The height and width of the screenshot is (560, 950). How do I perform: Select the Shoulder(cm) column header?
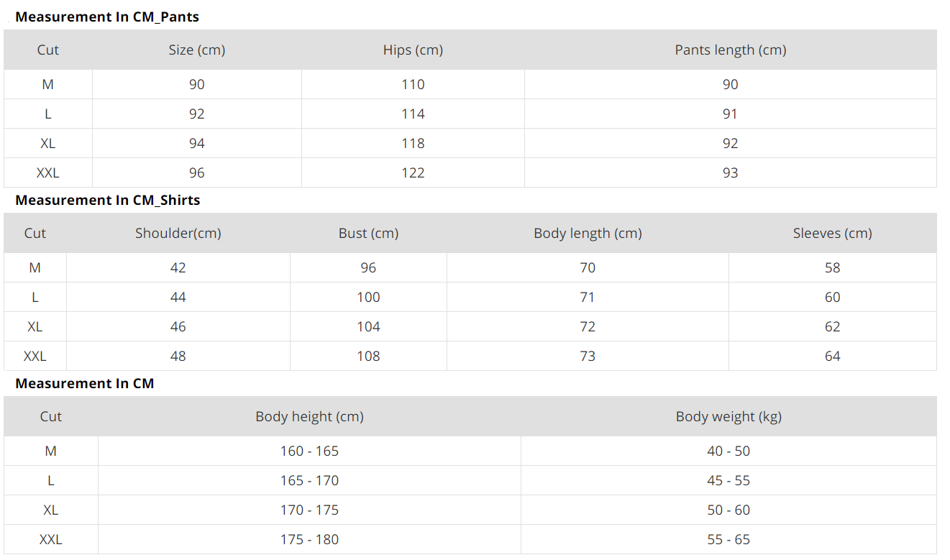(x=178, y=233)
